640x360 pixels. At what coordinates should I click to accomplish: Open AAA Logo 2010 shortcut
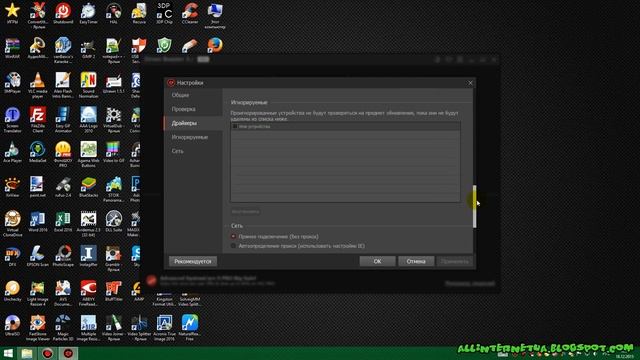pos(88,120)
